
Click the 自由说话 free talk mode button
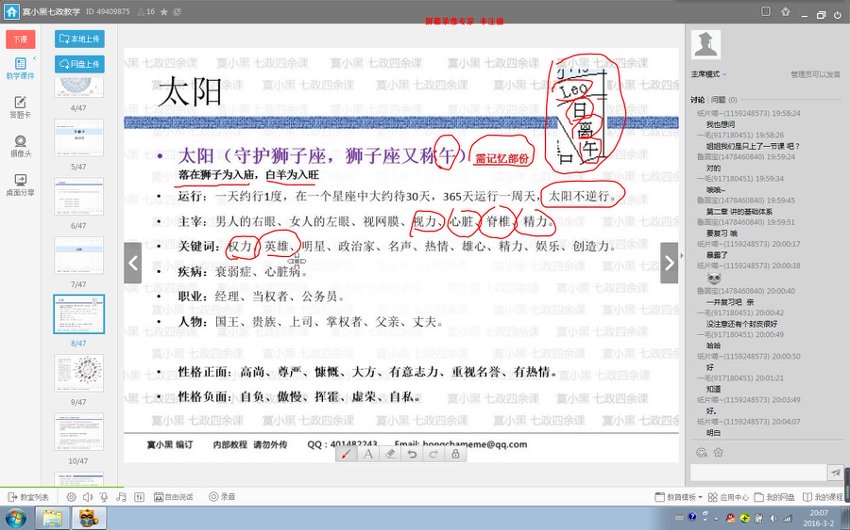coord(173,497)
